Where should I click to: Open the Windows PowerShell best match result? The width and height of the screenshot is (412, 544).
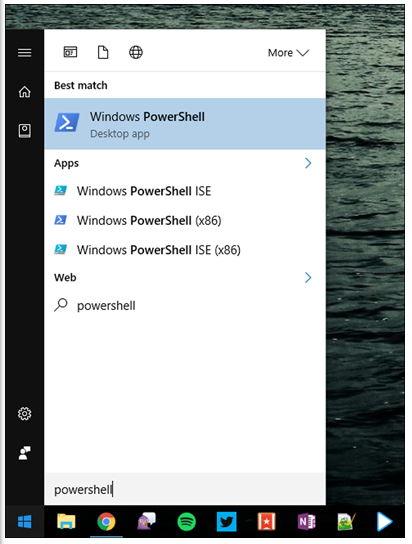[x=185, y=124]
